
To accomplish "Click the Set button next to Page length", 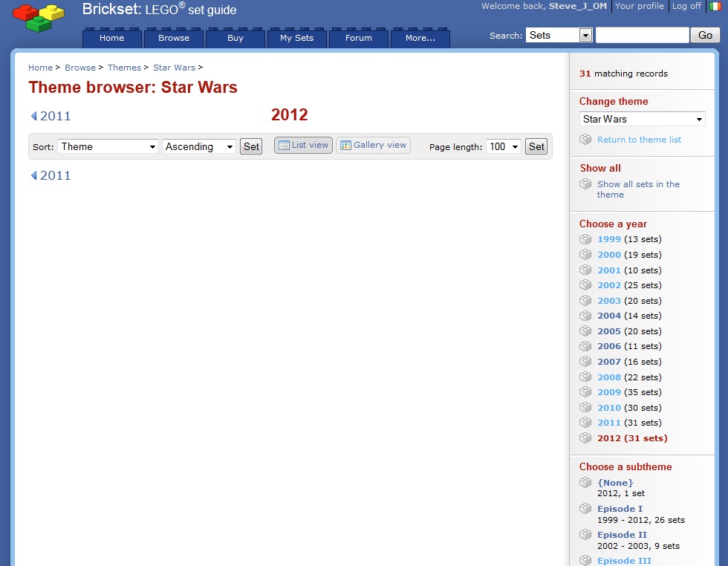I will pyautogui.click(x=536, y=147).
